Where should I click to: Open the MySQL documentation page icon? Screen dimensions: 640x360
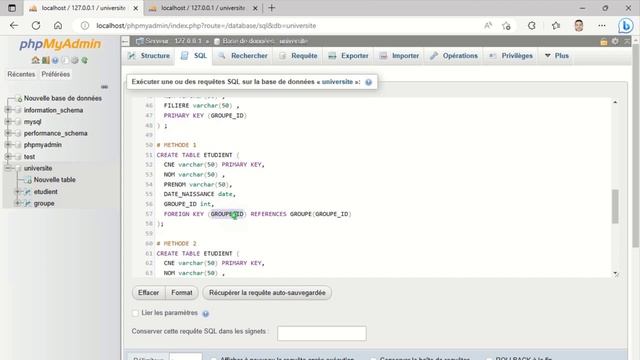[x=65, y=60]
